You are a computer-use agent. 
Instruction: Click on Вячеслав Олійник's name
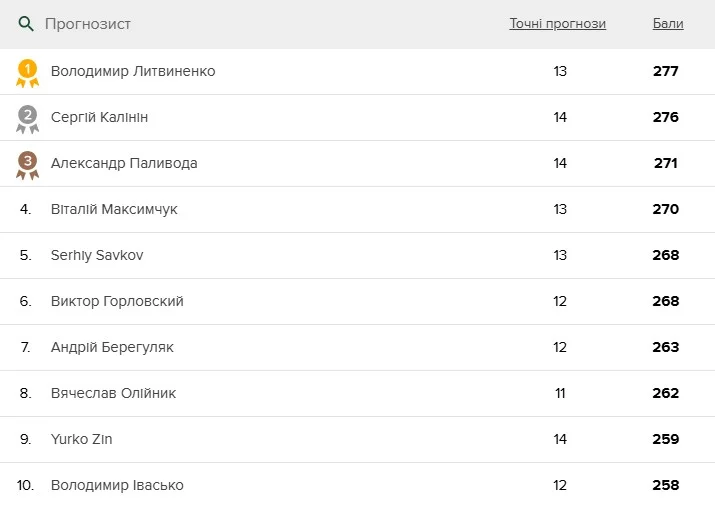113,394
